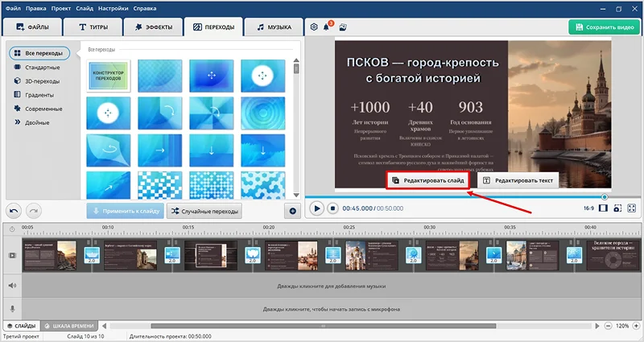Select Все переходы category

[39, 53]
